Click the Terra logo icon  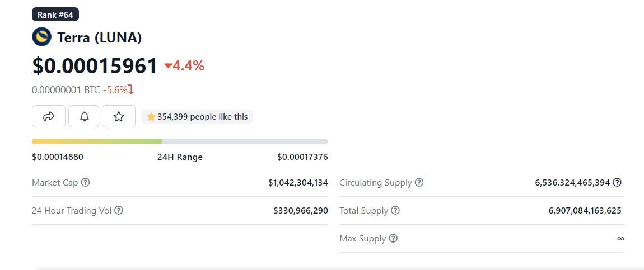coord(42,37)
